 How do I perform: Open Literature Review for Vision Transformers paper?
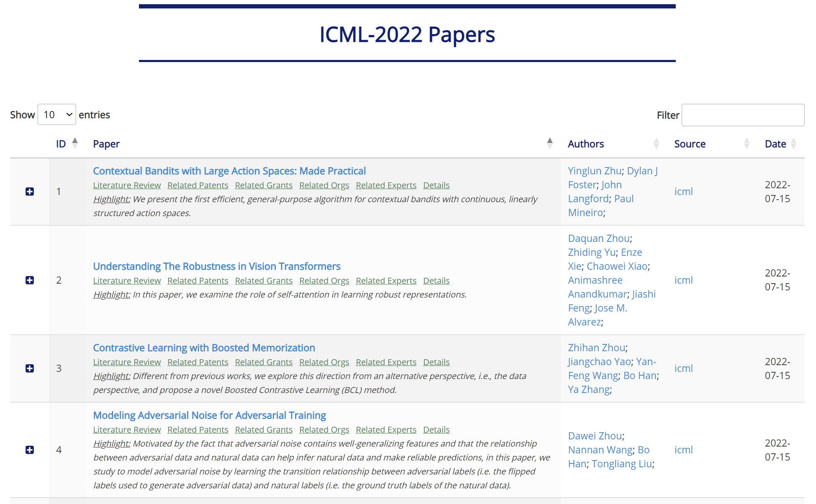click(x=127, y=281)
